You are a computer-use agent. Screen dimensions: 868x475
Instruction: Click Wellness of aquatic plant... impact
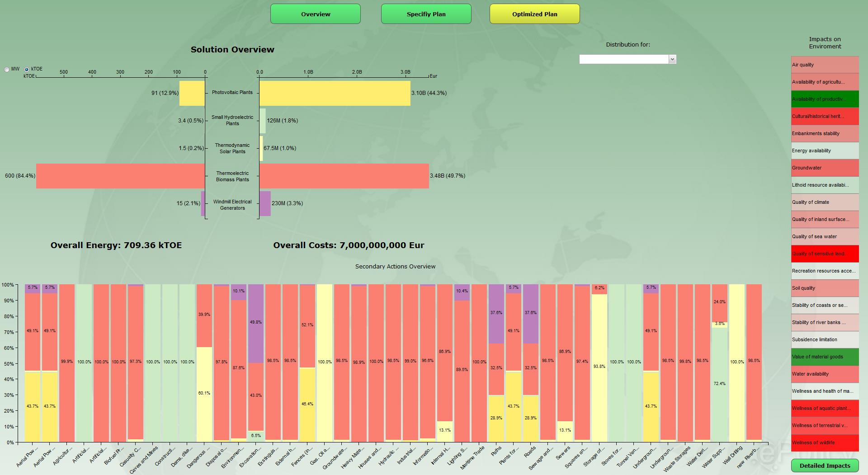(x=825, y=408)
